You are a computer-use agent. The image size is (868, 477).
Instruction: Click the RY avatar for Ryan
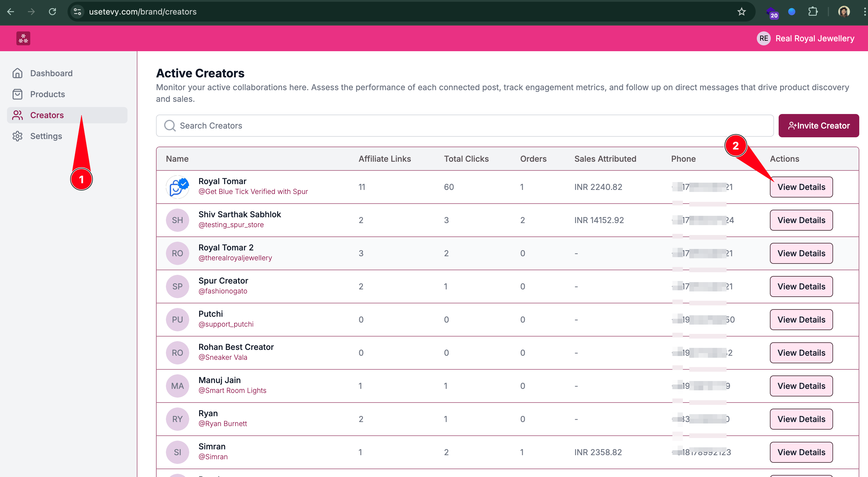178,419
